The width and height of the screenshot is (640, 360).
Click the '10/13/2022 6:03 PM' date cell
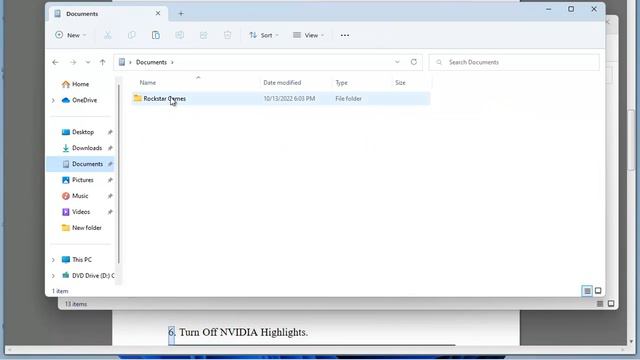click(x=289, y=98)
